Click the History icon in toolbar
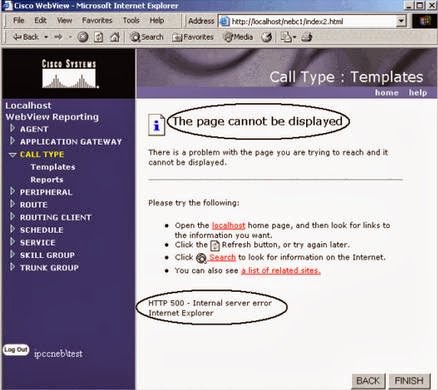438x390 pixels. pyautogui.click(x=266, y=37)
